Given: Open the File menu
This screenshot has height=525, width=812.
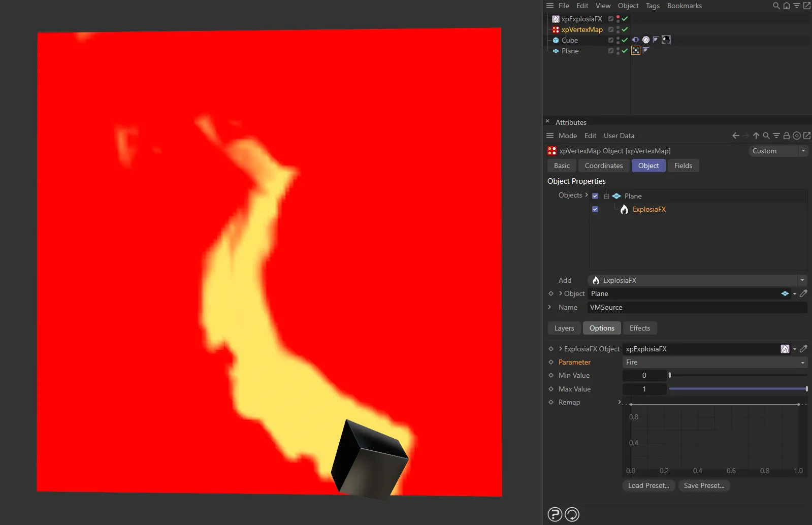Looking at the screenshot, I should point(564,6).
